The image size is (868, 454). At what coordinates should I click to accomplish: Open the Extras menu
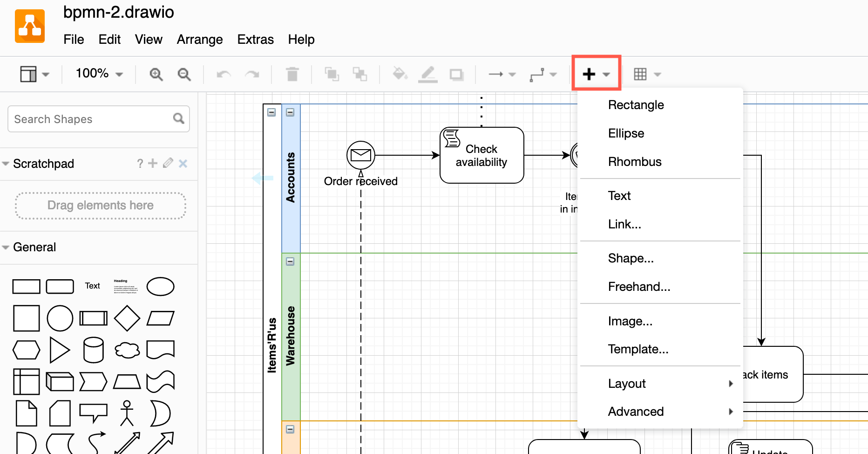(x=255, y=40)
